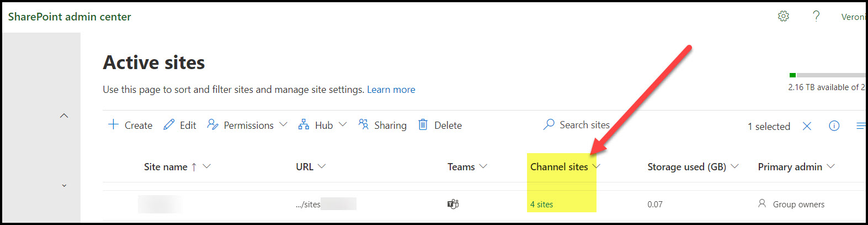Screen dimensions: 868x225
Task: Open the info details panel icon
Action: [834, 126]
